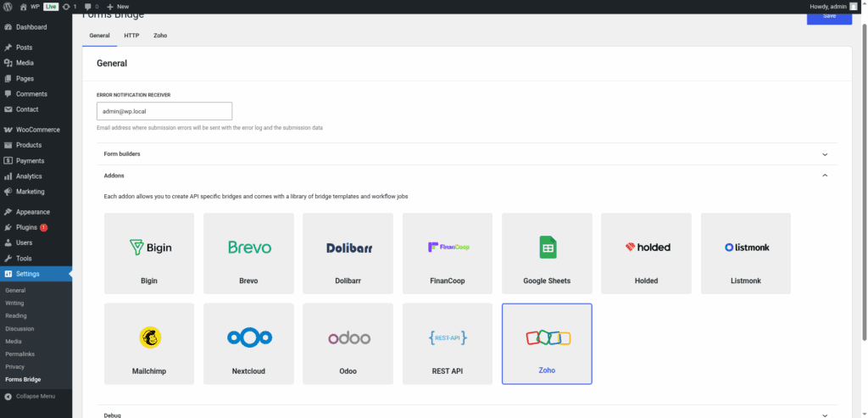Click the Plugins update count badge

point(44,227)
